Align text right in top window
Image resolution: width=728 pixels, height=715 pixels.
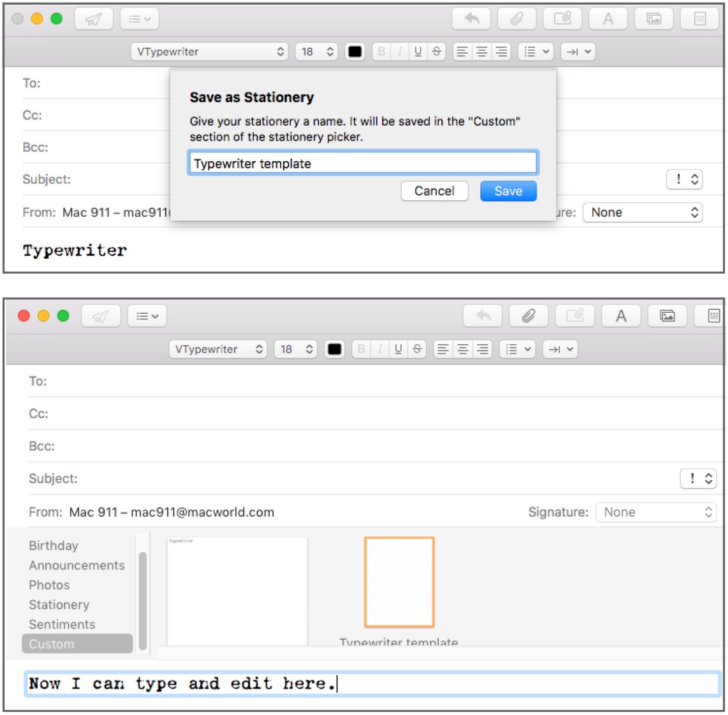(x=501, y=51)
